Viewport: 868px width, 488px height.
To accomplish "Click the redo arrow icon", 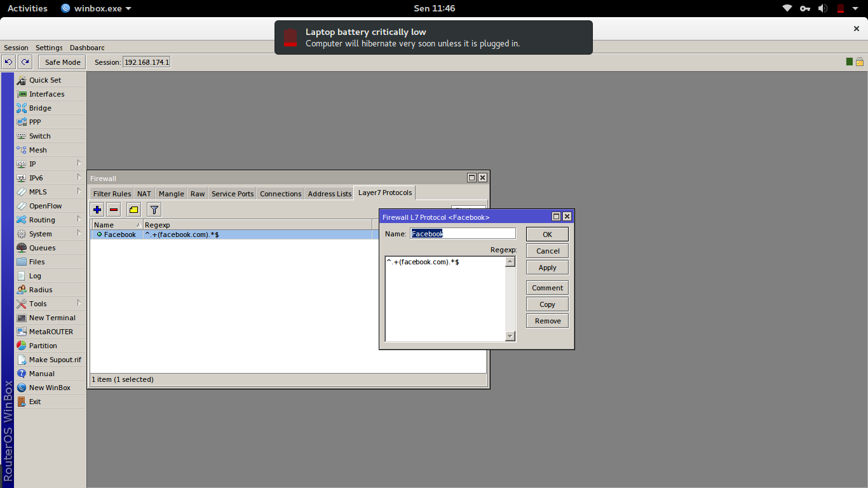I will (x=25, y=62).
